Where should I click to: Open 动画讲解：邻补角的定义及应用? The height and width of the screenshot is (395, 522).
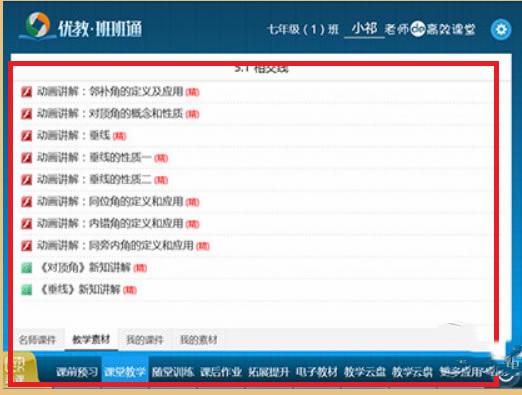(x=110, y=91)
